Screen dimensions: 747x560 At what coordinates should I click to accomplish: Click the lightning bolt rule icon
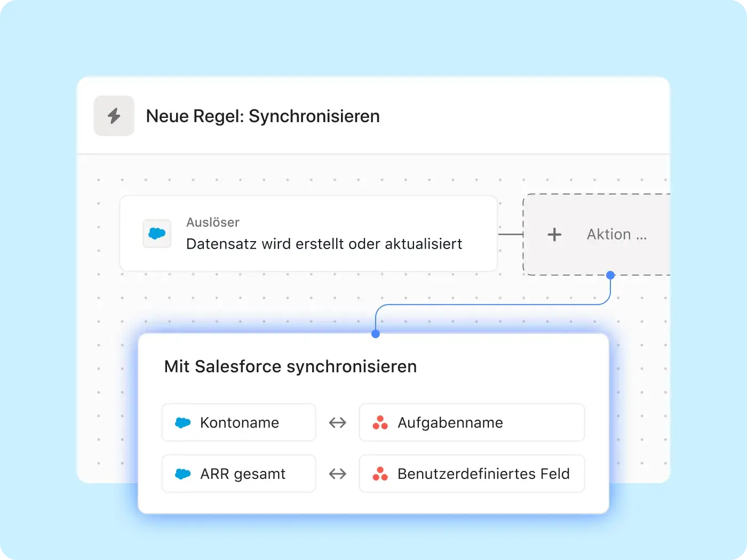point(114,116)
